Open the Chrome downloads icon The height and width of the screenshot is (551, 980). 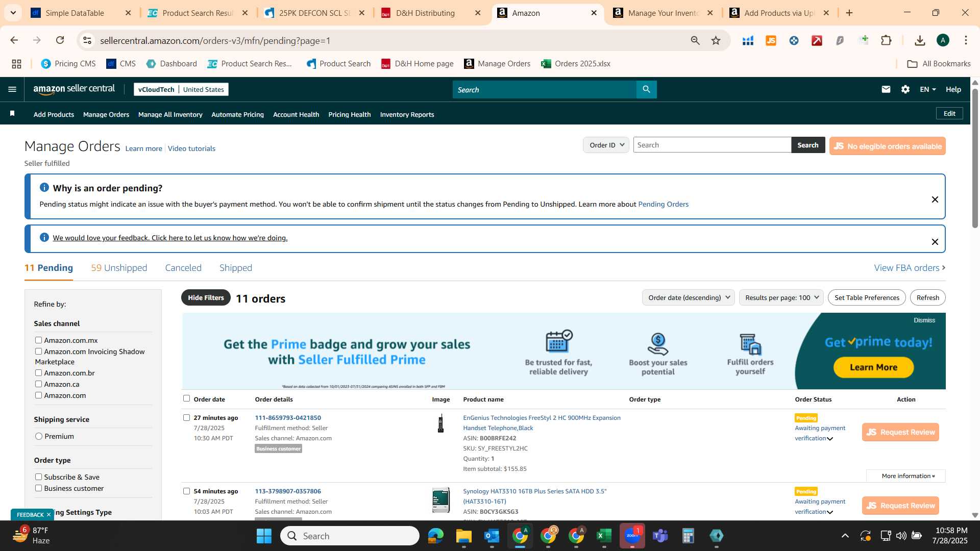pos(920,40)
